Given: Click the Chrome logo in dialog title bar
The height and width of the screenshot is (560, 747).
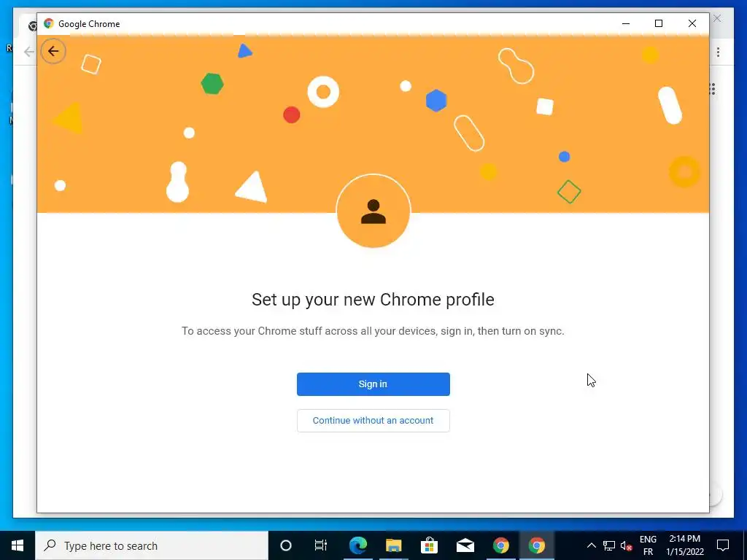Looking at the screenshot, I should tap(49, 23).
